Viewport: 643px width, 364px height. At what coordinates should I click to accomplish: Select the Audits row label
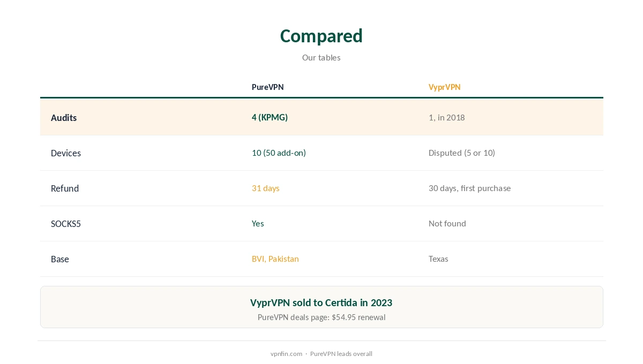(64, 118)
